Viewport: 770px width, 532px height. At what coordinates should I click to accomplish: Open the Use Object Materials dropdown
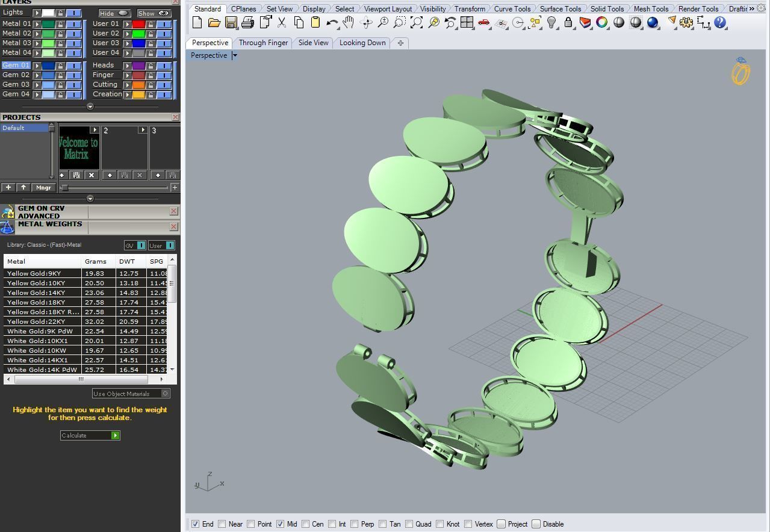(131, 394)
